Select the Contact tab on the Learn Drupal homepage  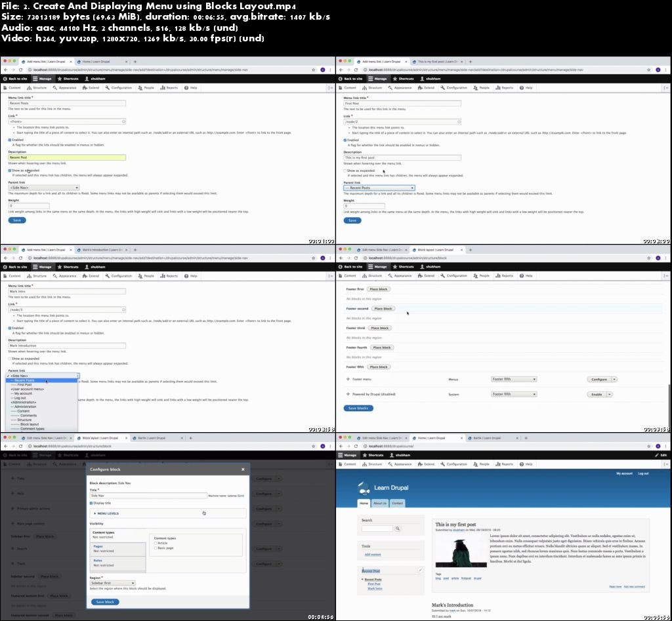(x=397, y=503)
